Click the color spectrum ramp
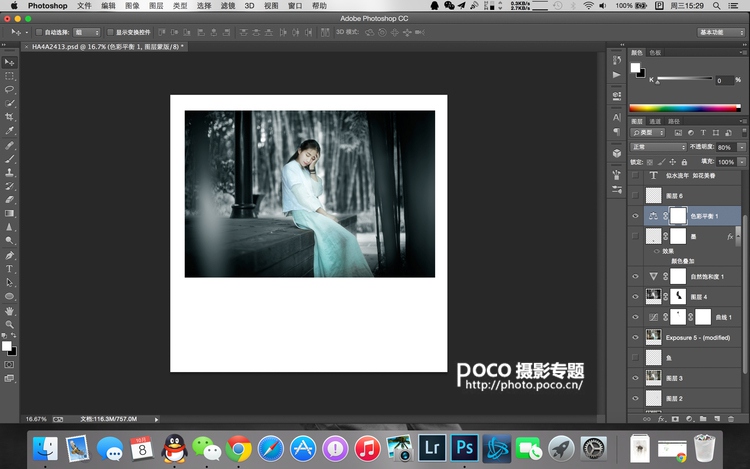 point(683,107)
